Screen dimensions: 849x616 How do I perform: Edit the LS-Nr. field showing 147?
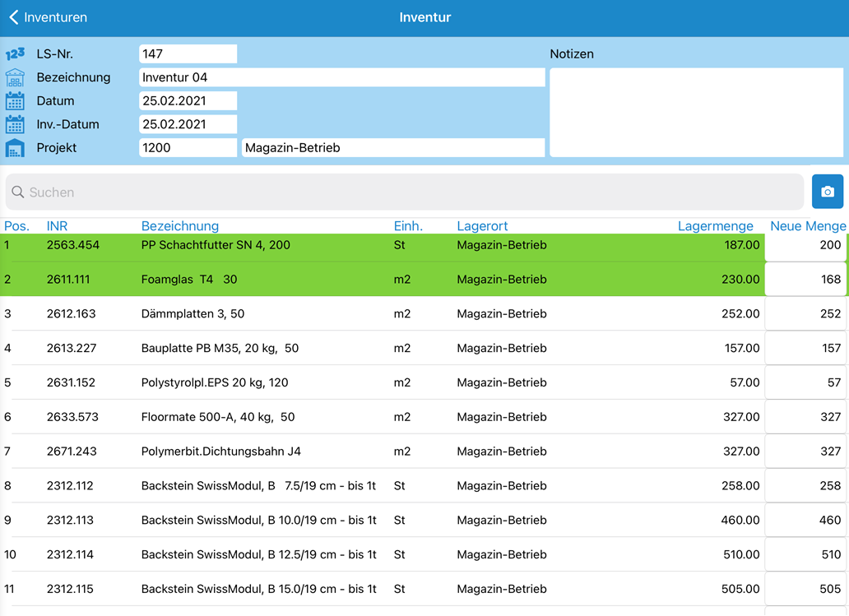[188, 54]
